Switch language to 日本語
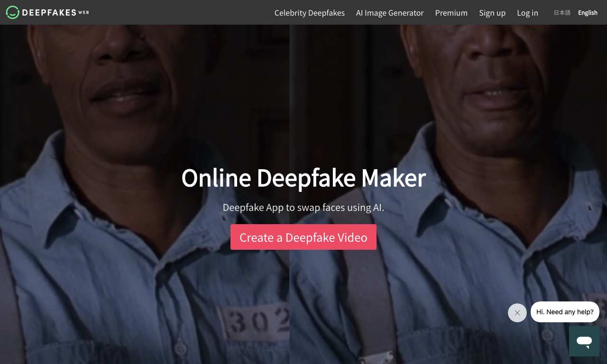The width and height of the screenshot is (607, 364). tap(562, 13)
